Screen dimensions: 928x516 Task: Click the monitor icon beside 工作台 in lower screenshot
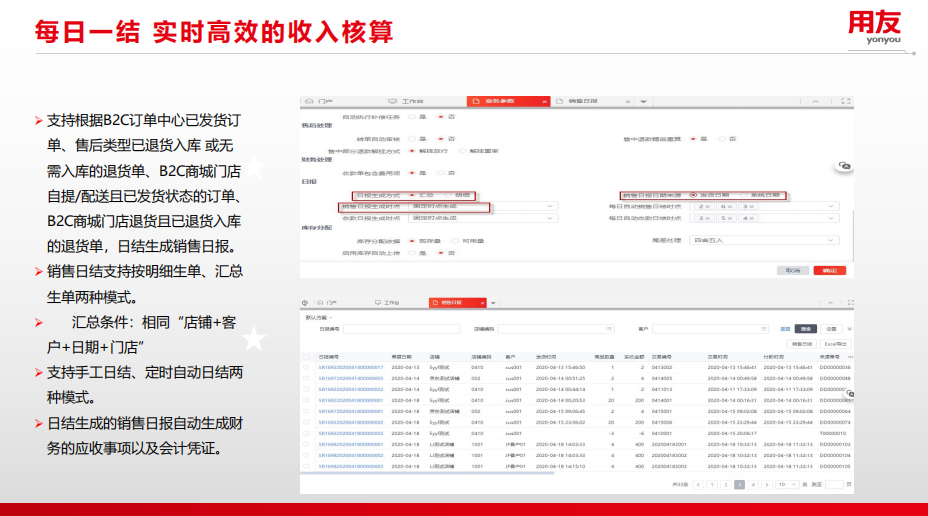coord(378,302)
